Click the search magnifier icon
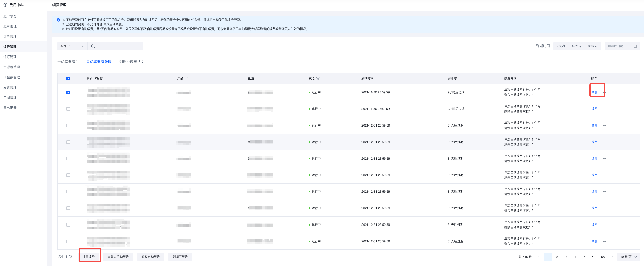 click(93, 46)
